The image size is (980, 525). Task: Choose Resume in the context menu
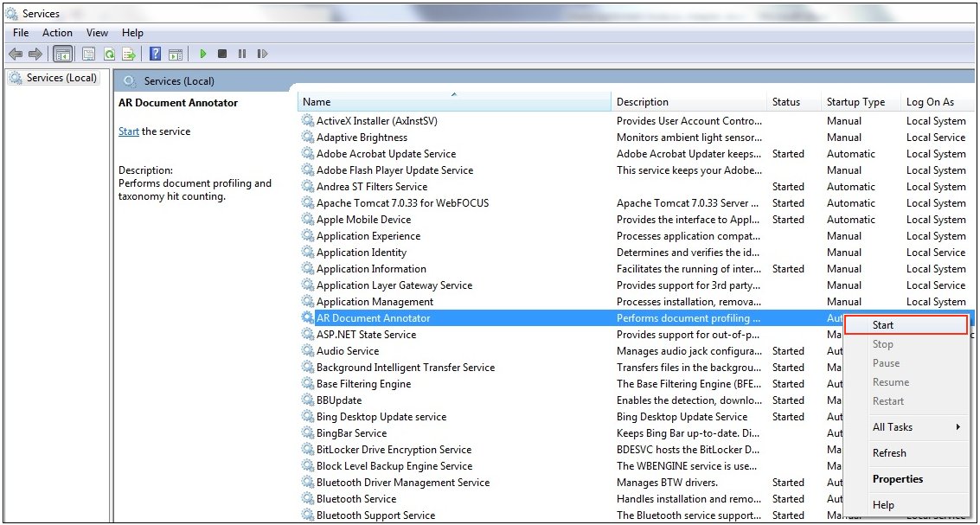coord(906,382)
